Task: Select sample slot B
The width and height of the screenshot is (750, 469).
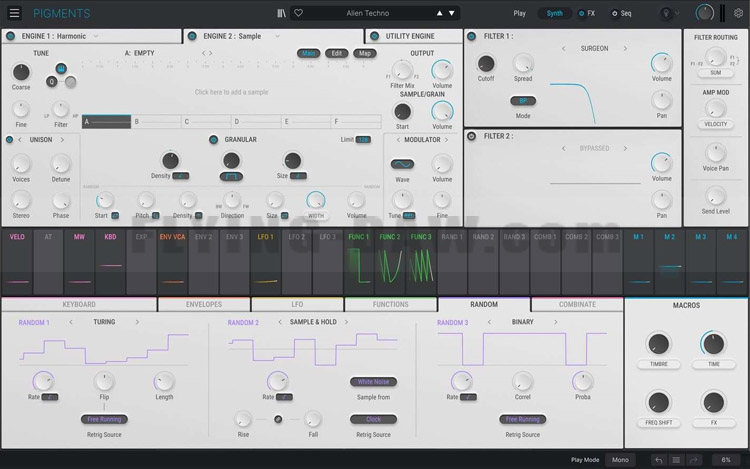Action: 156,122
